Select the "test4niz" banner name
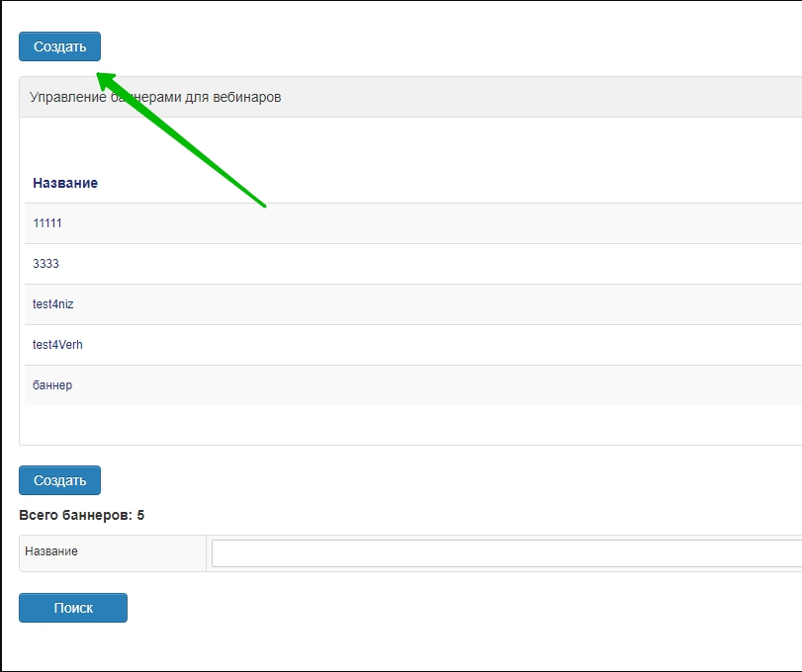This screenshot has height=672, width=802. [x=53, y=304]
